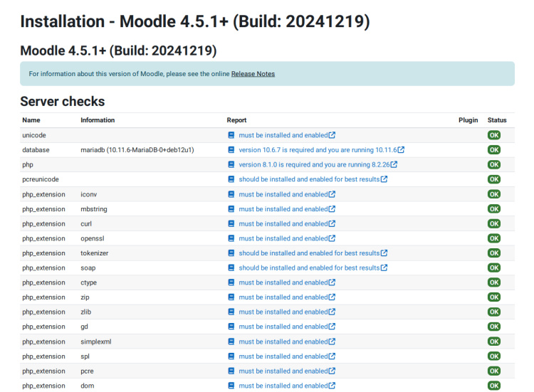Click external link icon in soap row

point(384,267)
